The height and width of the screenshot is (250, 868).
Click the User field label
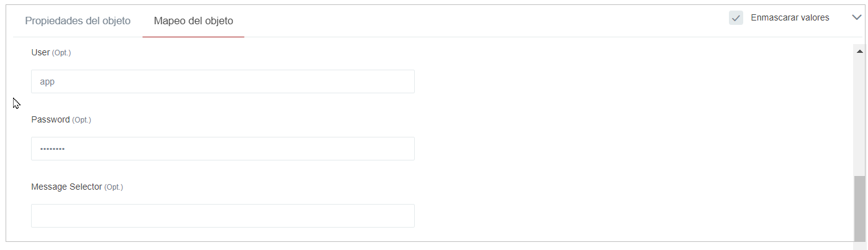tap(40, 53)
